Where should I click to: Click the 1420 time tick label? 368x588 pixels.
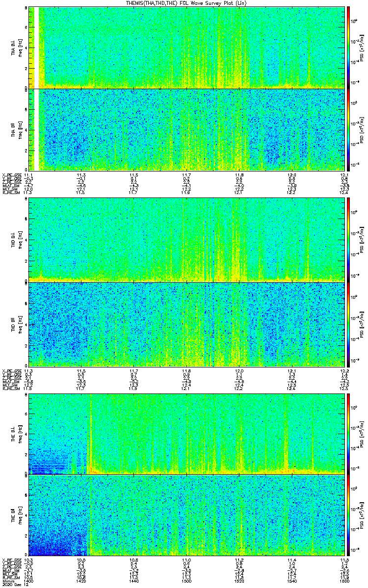(x=81, y=581)
